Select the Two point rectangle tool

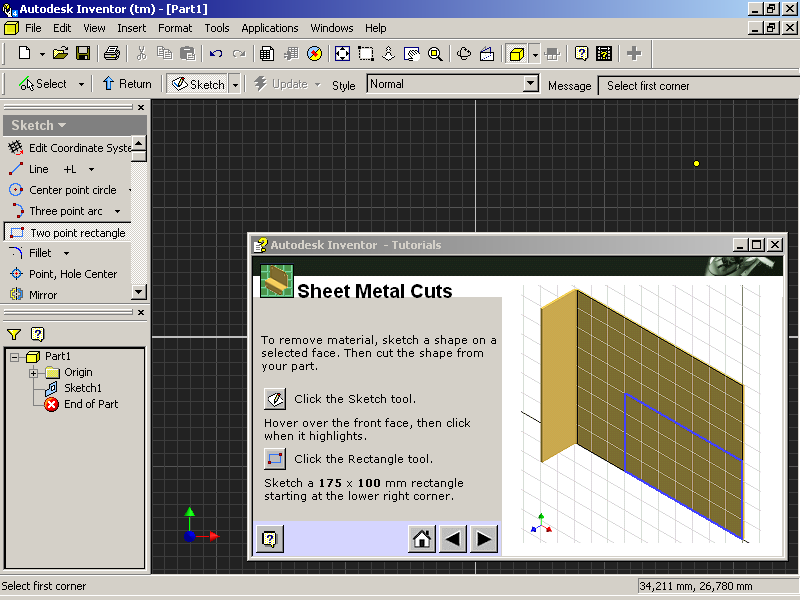67,233
